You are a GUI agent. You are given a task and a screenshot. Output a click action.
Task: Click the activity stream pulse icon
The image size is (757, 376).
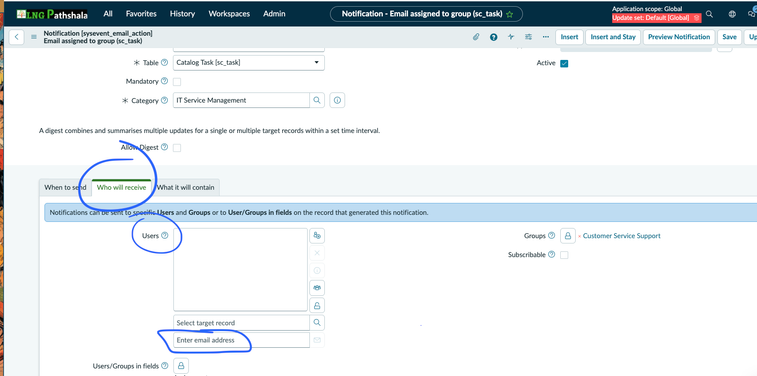(x=511, y=37)
